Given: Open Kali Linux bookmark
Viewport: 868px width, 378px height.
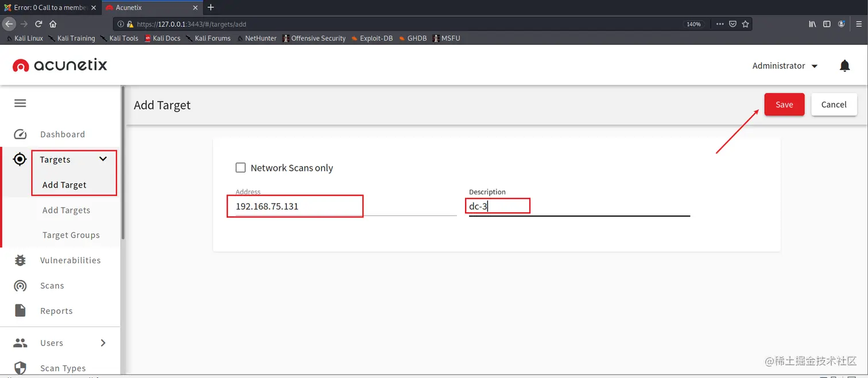Looking at the screenshot, I should pyautogui.click(x=24, y=38).
